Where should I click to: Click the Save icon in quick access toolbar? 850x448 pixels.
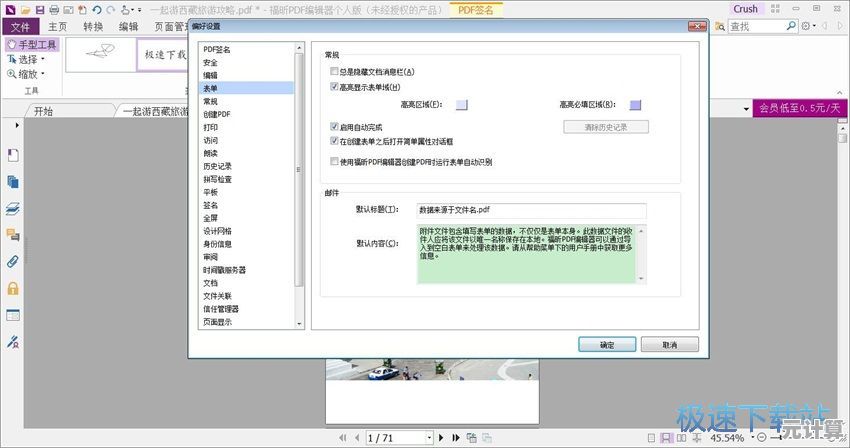coord(39,9)
